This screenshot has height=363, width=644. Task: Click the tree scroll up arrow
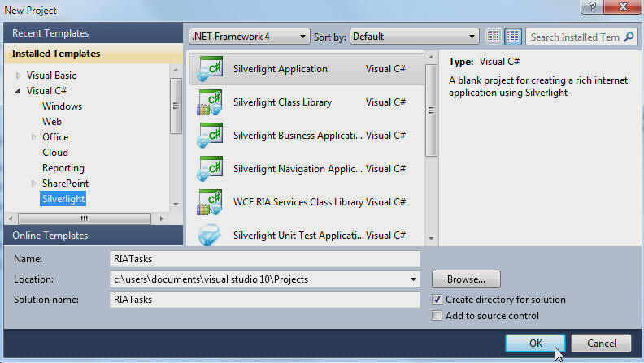[x=176, y=70]
